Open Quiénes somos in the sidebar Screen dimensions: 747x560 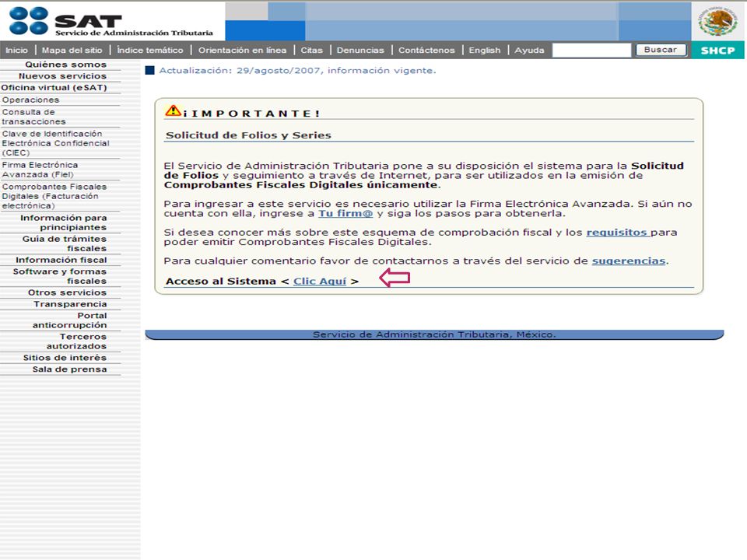[x=65, y=65]
